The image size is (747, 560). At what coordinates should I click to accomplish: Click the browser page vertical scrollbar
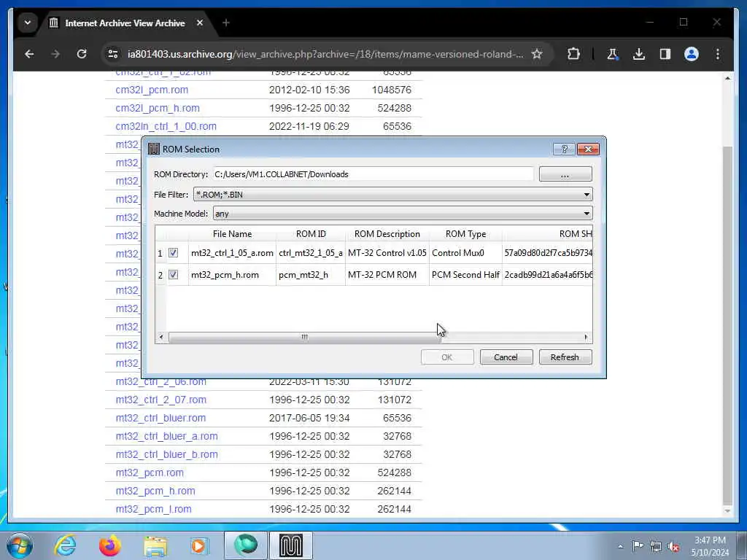(727, 325)
